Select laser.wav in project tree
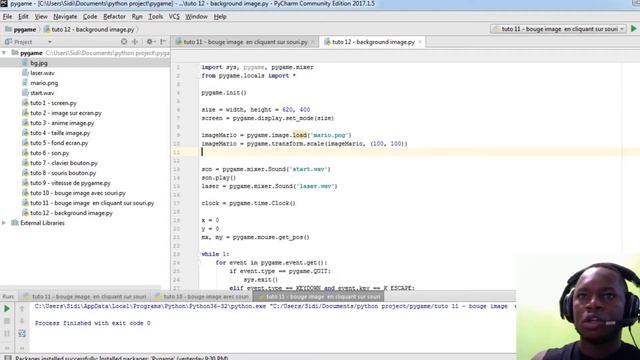Viewport: 640px width, 360px height. (x=42, y=73)
